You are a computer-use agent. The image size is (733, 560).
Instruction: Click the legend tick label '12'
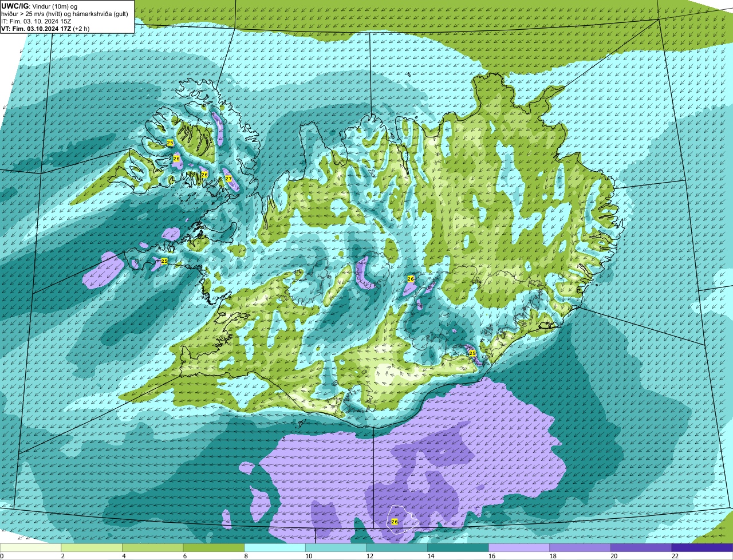(x=370, y=556)
